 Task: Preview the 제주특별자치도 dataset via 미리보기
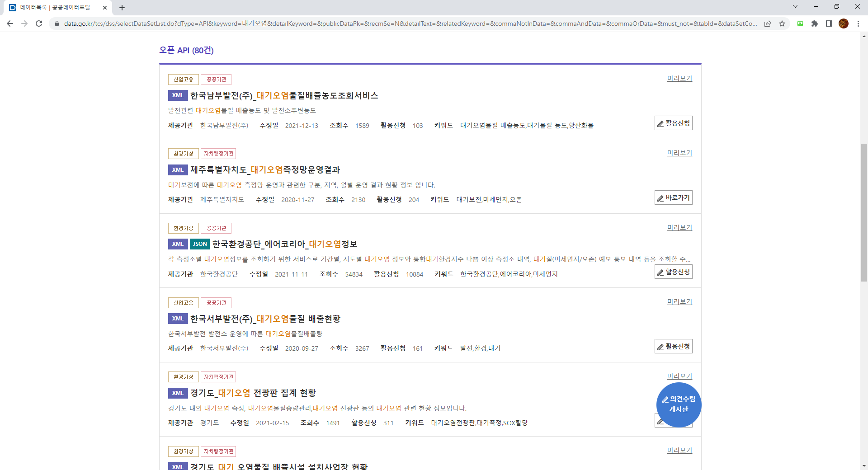click(x=679, y=153)
